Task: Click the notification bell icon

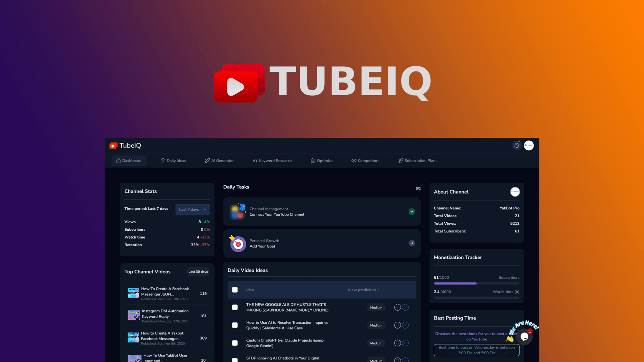Action: pyautogui.click(x=516, y=145)
